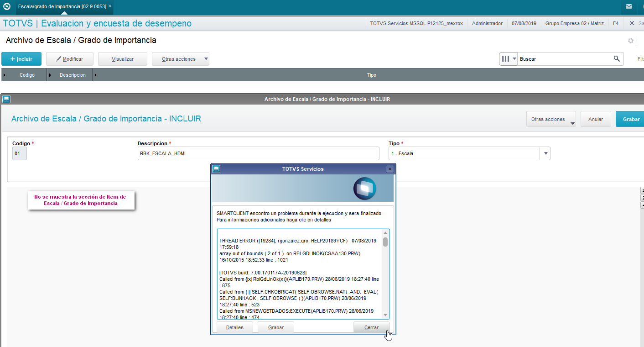The image size is (644, 347).
Task: Click the arrow after Descripcion column
Action: point(95,75)
